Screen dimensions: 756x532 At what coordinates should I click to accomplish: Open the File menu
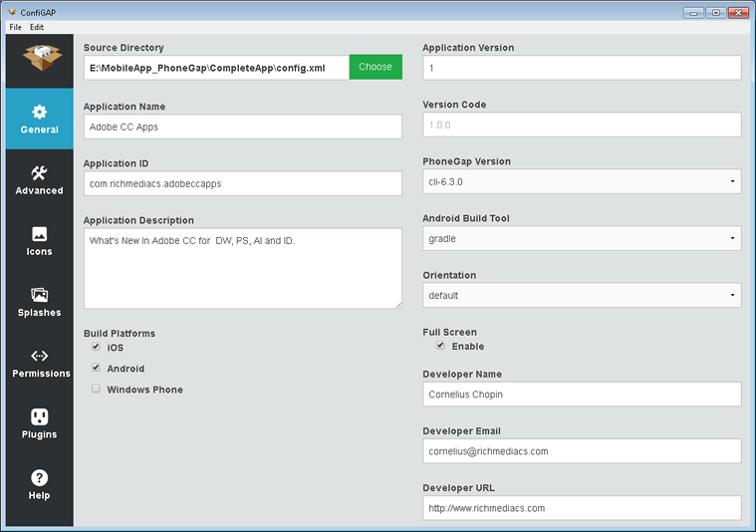[15, 27]
